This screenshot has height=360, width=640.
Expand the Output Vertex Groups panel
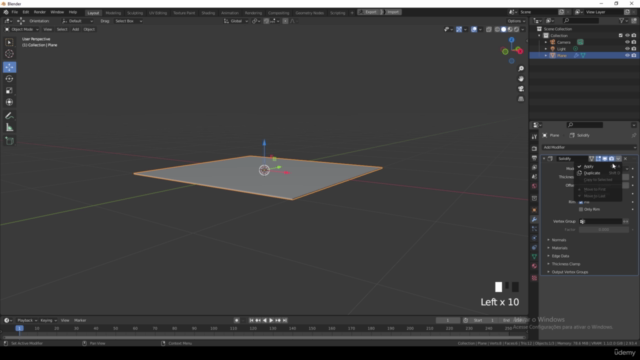(x=569, y=272)
